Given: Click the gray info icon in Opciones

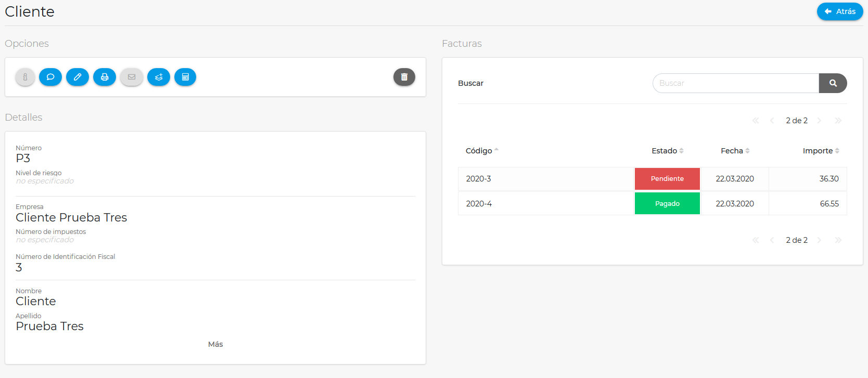Looking at the screenshot, I should [x=25, y=77].
